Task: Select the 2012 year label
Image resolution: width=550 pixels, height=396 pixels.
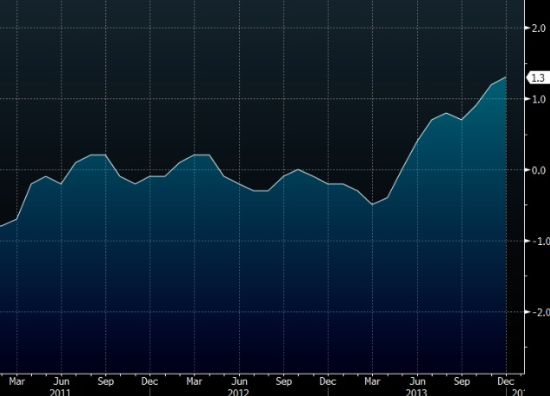Action: coord(239,392)
